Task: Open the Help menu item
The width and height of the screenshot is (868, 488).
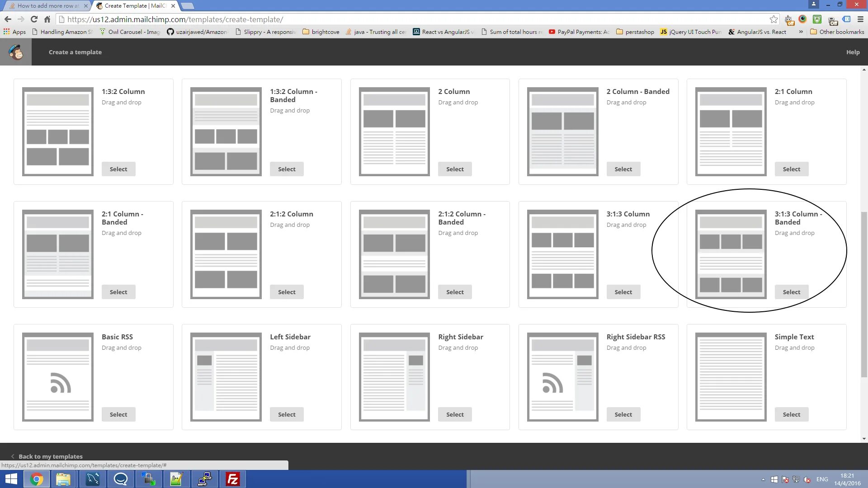Action: point(853,52)
